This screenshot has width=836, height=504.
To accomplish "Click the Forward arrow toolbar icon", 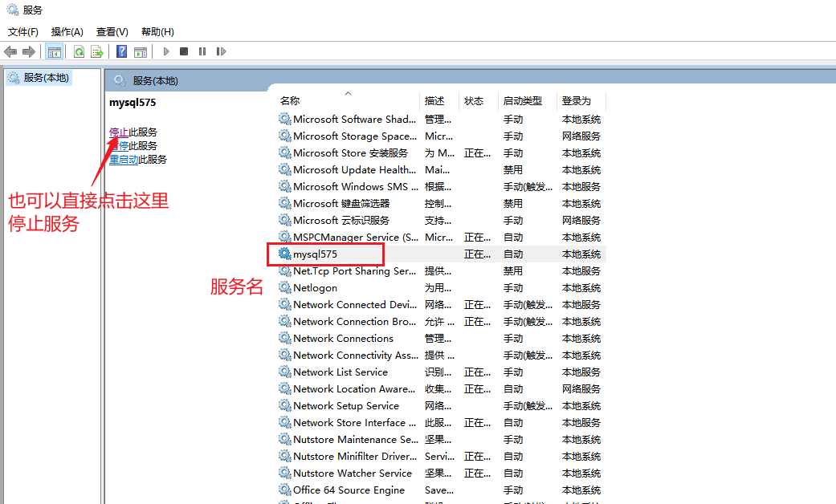I will pyautogui.click(x=28, y=51).
